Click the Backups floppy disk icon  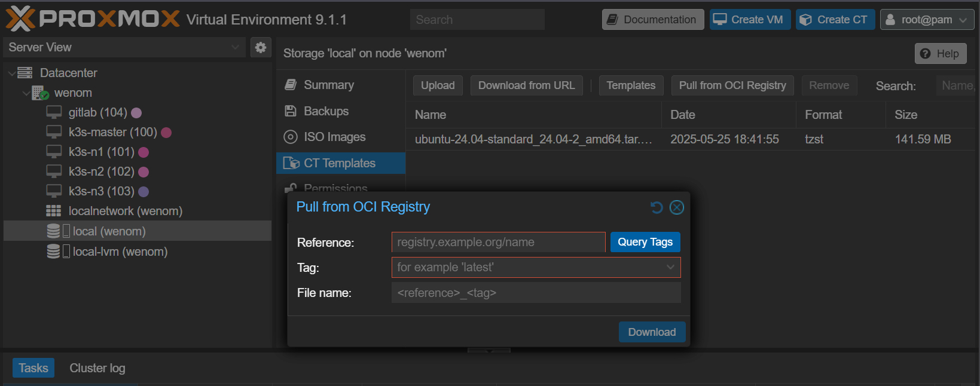pos(291,111)
